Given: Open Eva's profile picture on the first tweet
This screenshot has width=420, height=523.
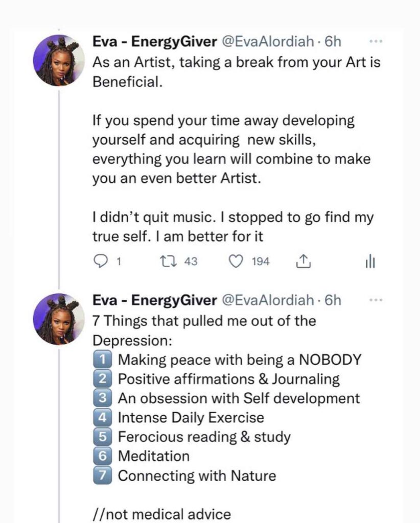Looking at the screenshot, I should [59, 60].
